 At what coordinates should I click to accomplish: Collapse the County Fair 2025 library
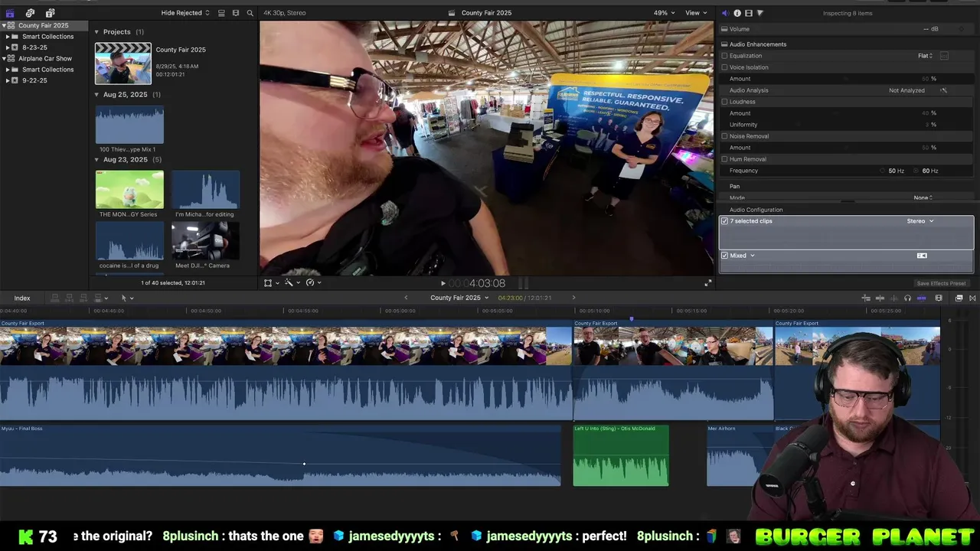5,25
